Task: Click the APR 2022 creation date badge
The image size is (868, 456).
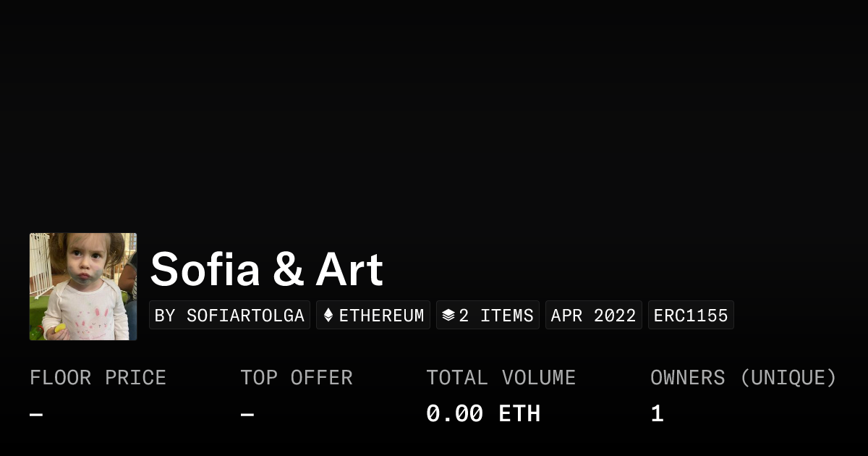Action: tap(593, 316)
